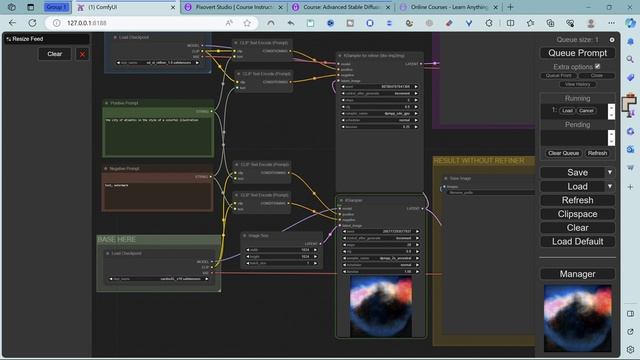The height and width of the screenshot is (360, 640).
Task: Open Copilot sidebar icon
Action: (x=631, y=23)
